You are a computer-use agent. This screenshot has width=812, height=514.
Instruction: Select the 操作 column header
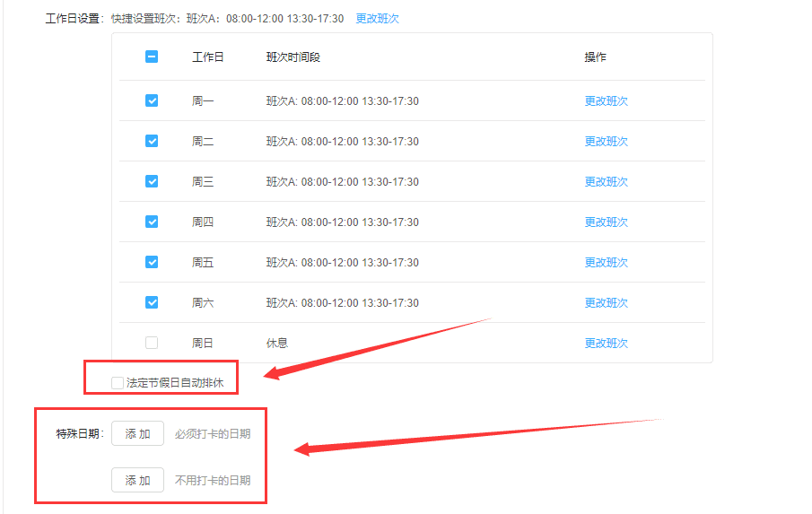pos(596,57)
